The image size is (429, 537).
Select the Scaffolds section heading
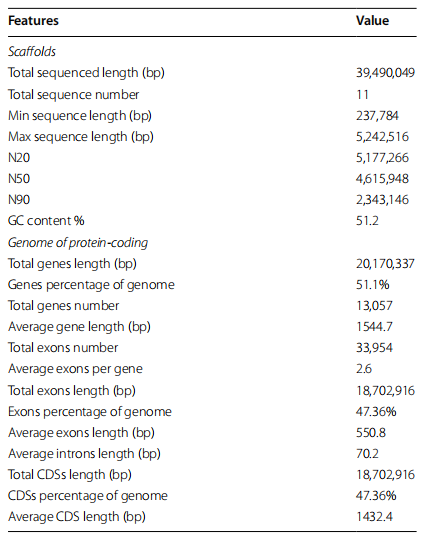click(32, 51)
